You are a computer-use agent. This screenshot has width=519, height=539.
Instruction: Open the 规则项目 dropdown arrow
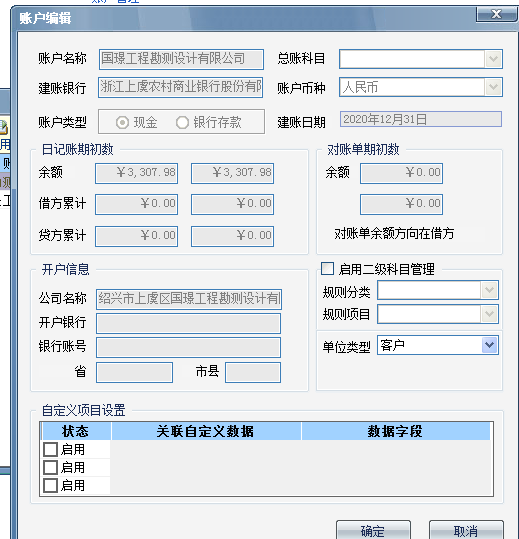tap(489, 314)
